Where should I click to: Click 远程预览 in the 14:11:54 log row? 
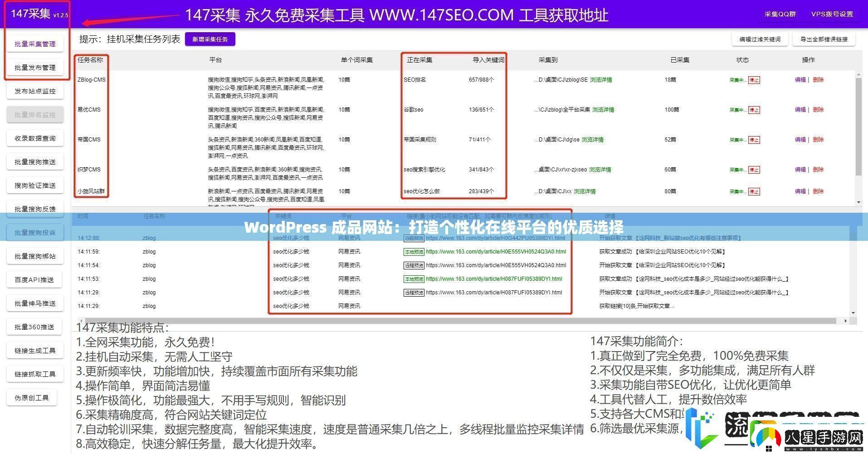[414, 265]
